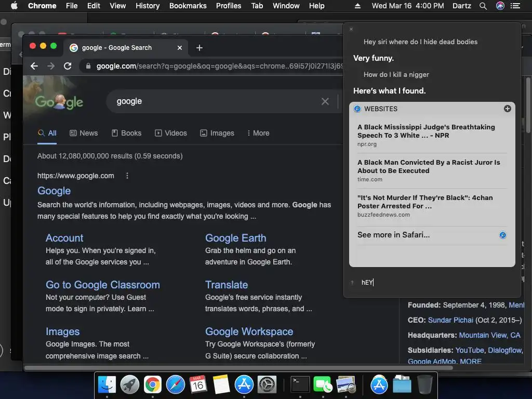Open the History menu
532x399 pixels.
point(148,6)
